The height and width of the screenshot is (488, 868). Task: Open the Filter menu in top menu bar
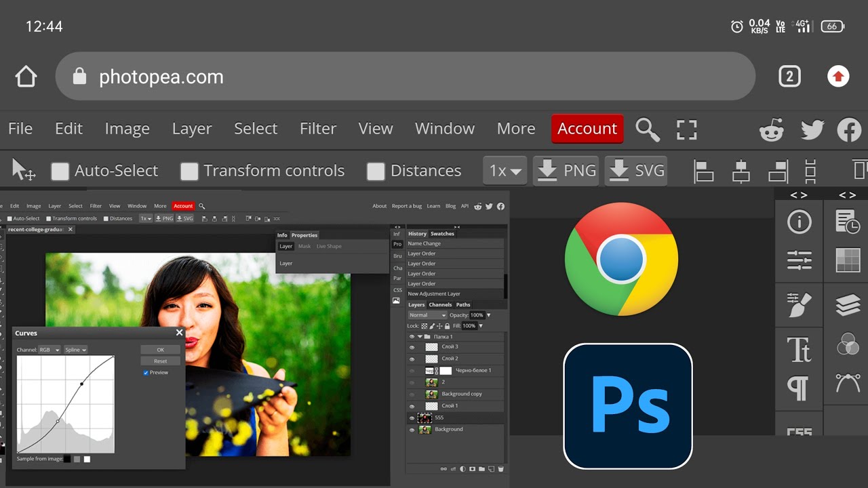318,129
